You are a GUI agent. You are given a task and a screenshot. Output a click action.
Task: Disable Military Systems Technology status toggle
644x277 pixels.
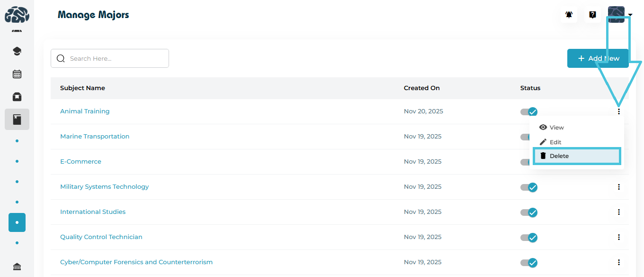coord(529,187)
